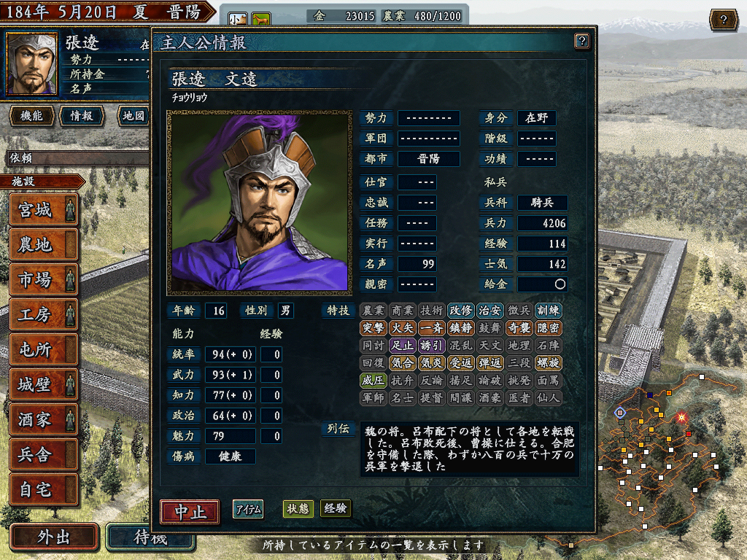Enter the 宮城 facility
747x560 pixels.
coord(43,209)
